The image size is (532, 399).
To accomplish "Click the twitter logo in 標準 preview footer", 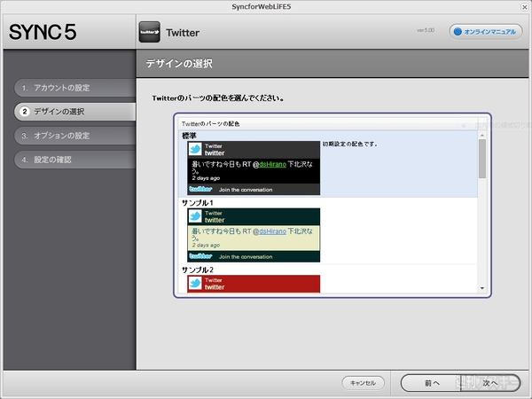I will (200, 189).
